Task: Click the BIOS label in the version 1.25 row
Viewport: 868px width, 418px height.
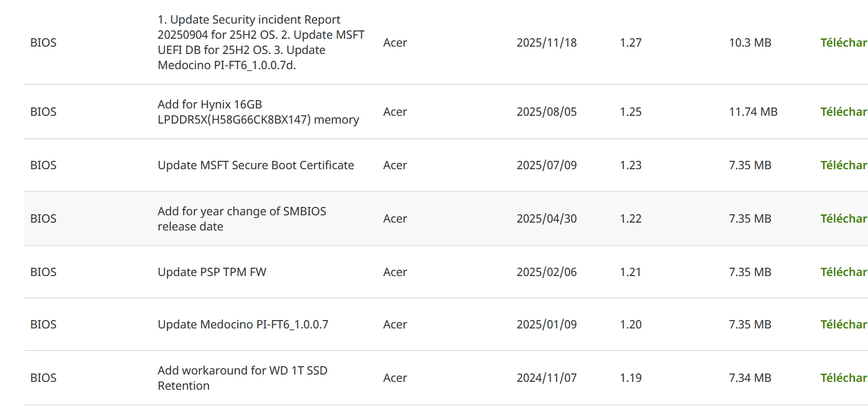Action: tap(43, 112)
